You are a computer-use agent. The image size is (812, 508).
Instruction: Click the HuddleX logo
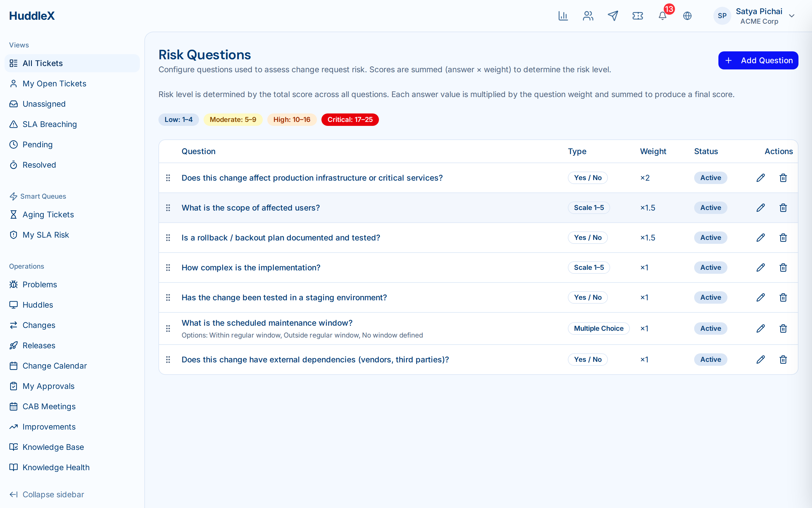tap(32, 16)
